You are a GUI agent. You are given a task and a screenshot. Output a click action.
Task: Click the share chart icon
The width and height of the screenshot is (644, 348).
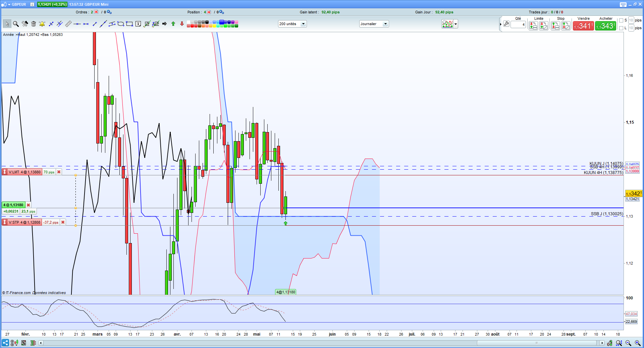[x=5, y=343]
